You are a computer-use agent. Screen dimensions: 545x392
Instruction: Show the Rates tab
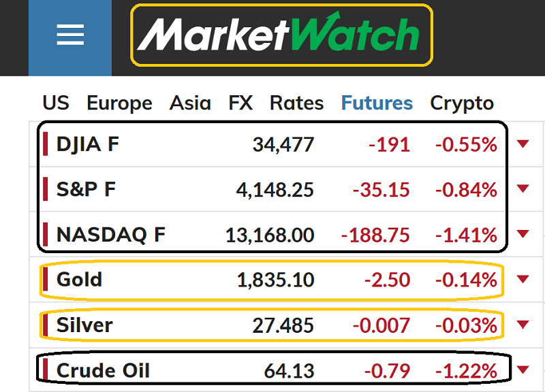coord(296,103)
